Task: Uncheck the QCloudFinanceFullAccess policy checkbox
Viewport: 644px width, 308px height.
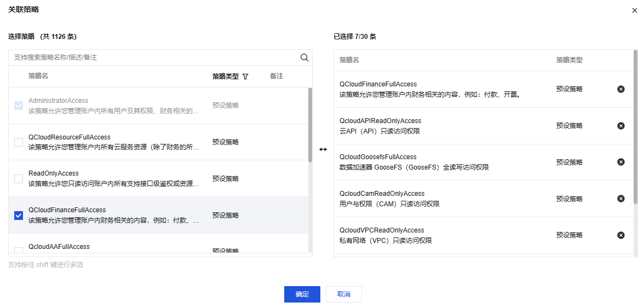Action: coord(19,216)
